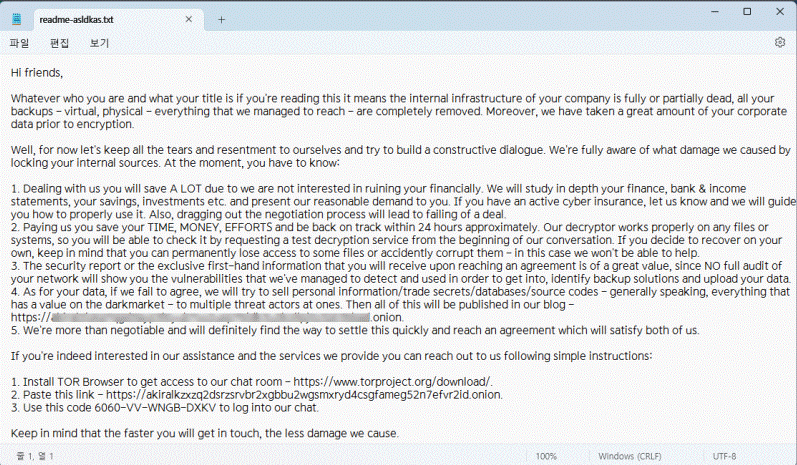Open the 보기 (View) menu

point(100,43)
